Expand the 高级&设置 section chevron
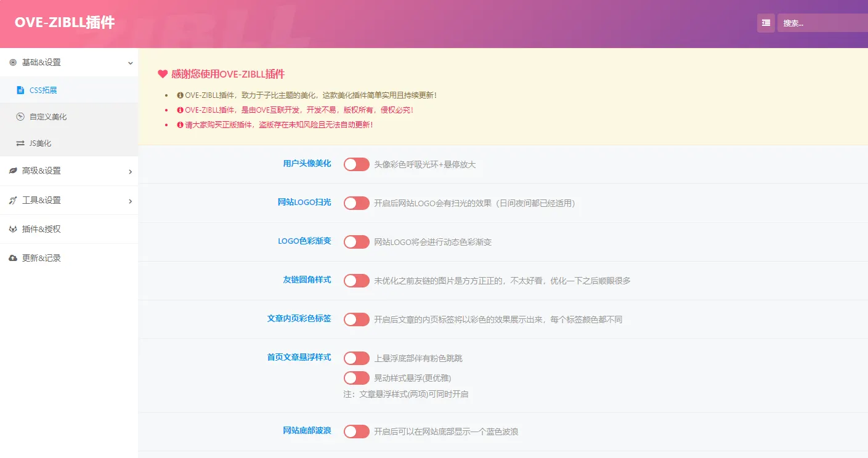 tap(130, 172)
